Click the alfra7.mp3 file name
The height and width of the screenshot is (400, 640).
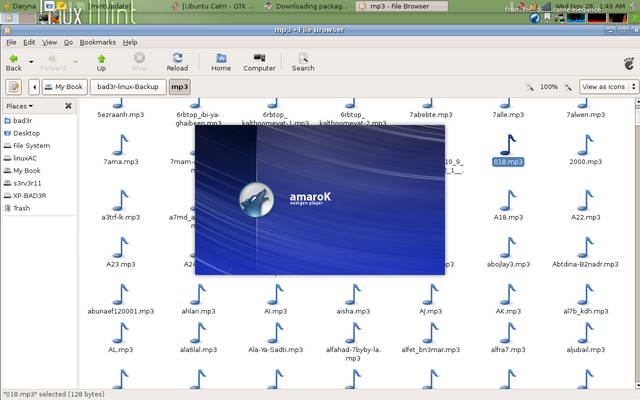(508, 350)
